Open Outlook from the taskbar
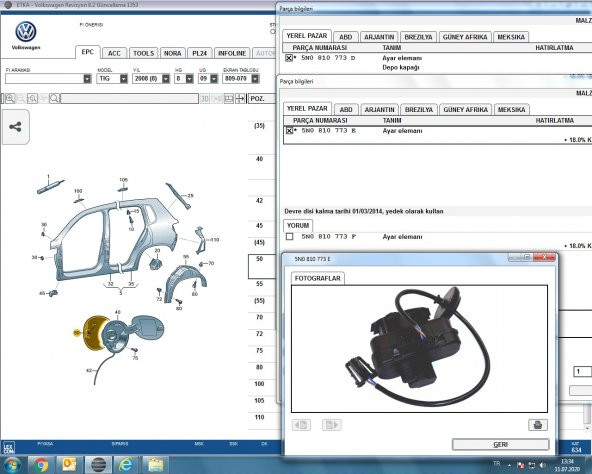 (69, 465)
